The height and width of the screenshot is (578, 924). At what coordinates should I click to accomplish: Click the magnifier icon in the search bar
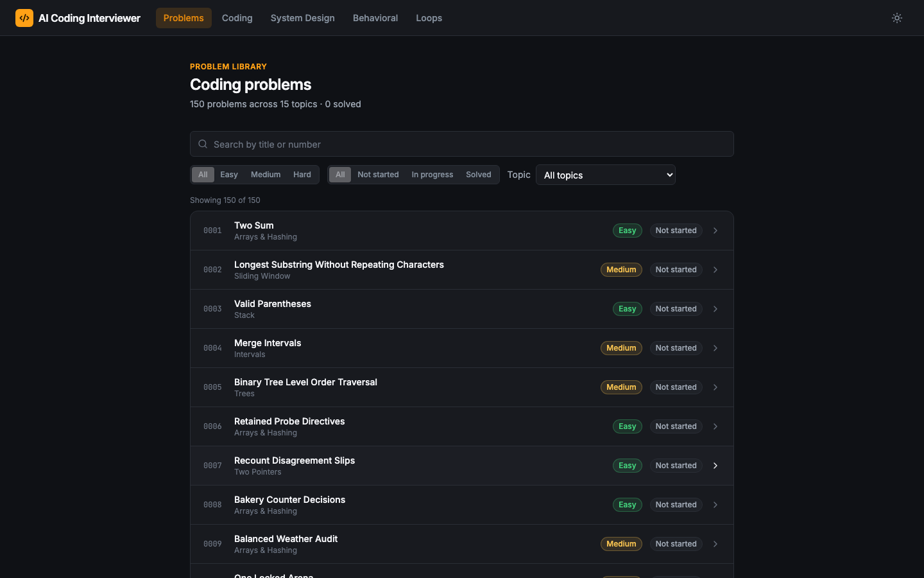(x=203, y=144)
